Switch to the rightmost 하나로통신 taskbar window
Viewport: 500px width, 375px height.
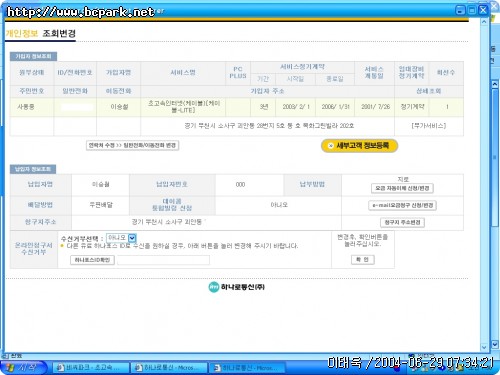247,368
